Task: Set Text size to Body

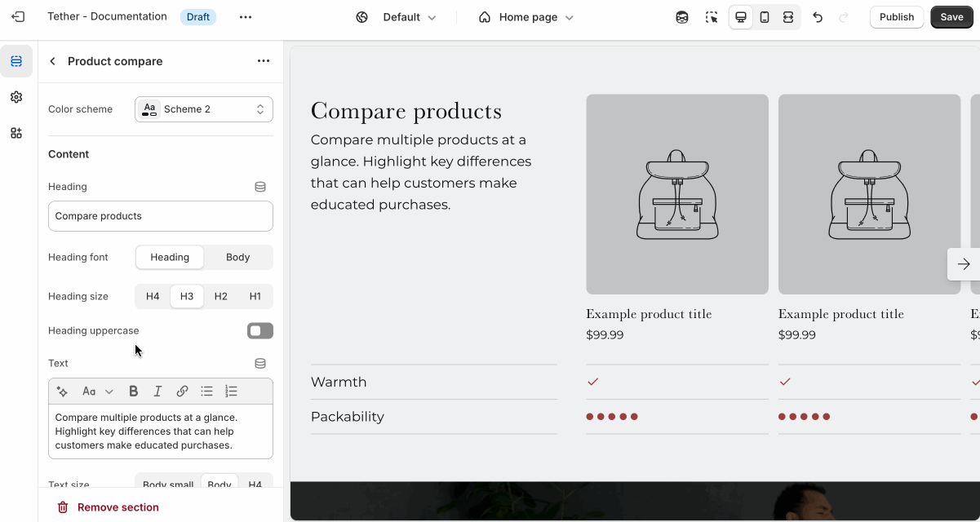Action: pyautogui.click(x=220, y=484)
